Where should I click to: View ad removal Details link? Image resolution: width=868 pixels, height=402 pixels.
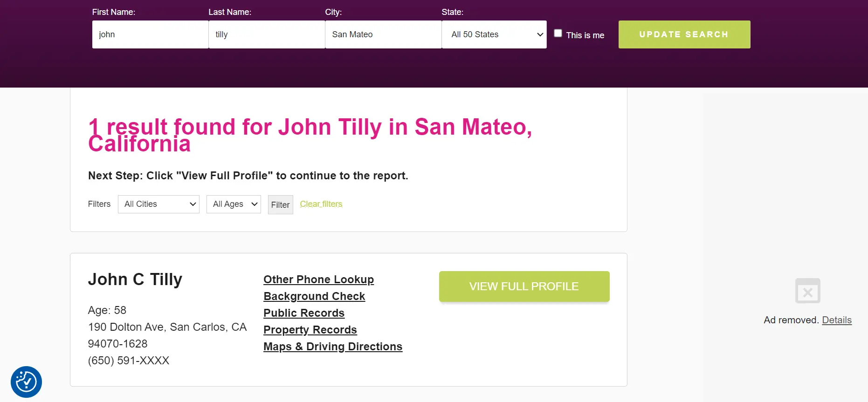pos(836,320)
